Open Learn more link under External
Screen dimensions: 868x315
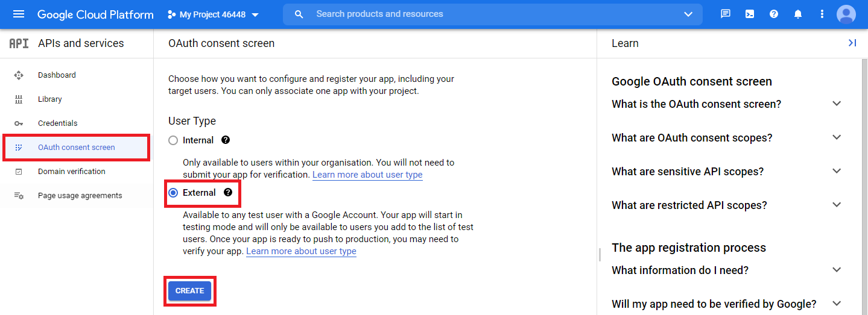pyautogui.click(x=301, y=251)
